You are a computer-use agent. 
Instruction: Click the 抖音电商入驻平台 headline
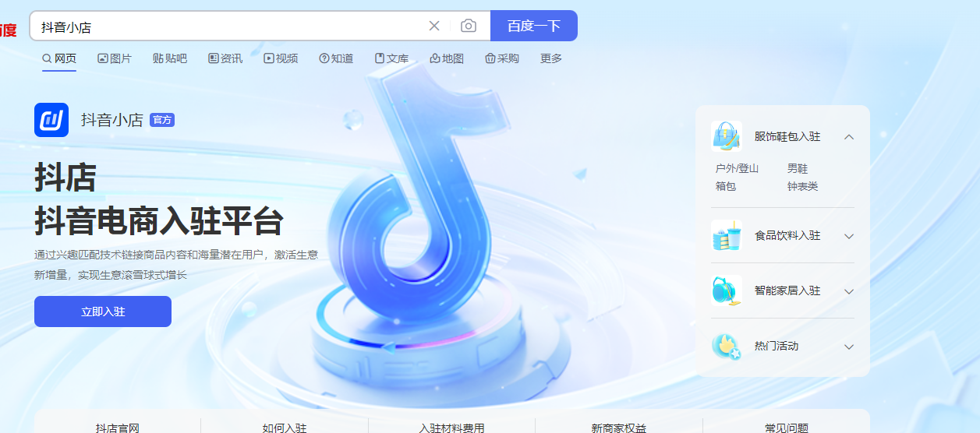click(x=159, y=222)
